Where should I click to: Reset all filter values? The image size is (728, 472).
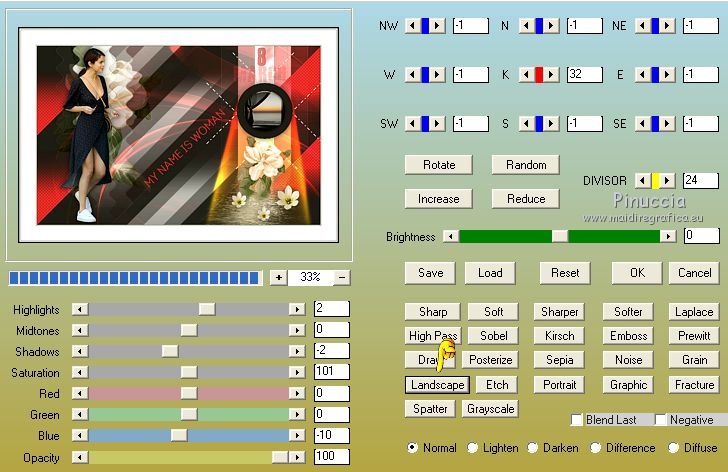[x=565, y=273]
